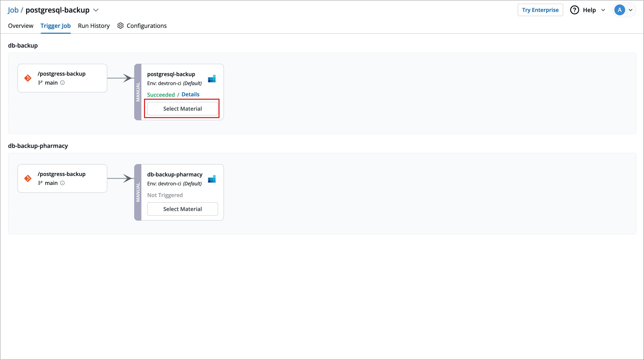Click info icon beside main in db-backup-pharmacy
The width and height of the screenshot is (644, 360).
63,183
